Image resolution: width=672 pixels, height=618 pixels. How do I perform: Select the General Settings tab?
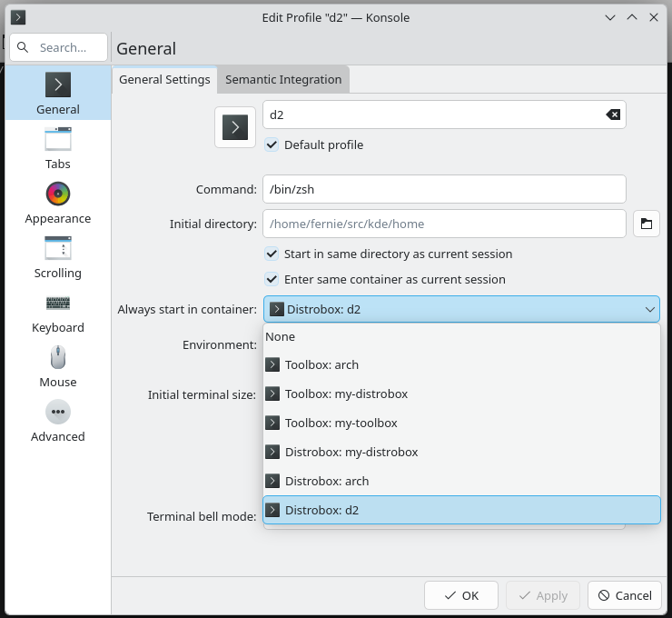coord(164,79)
